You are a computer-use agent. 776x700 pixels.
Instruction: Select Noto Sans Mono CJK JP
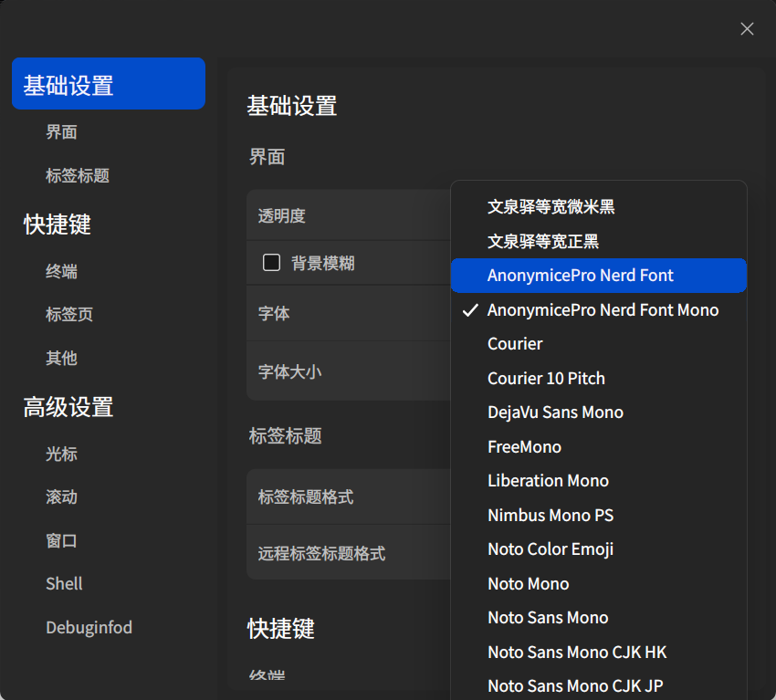598,685
